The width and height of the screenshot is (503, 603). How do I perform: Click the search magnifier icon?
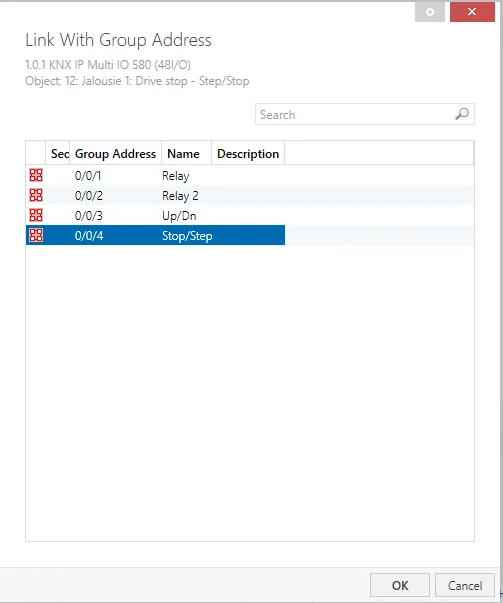click(462, 114)
